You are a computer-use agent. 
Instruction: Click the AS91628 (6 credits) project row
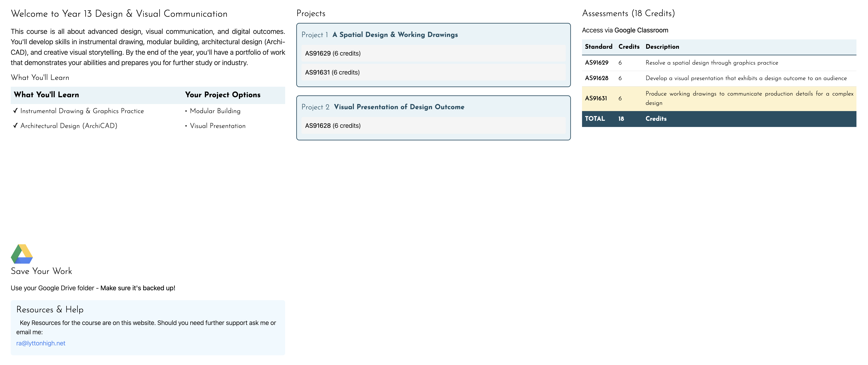click(433, 126)
